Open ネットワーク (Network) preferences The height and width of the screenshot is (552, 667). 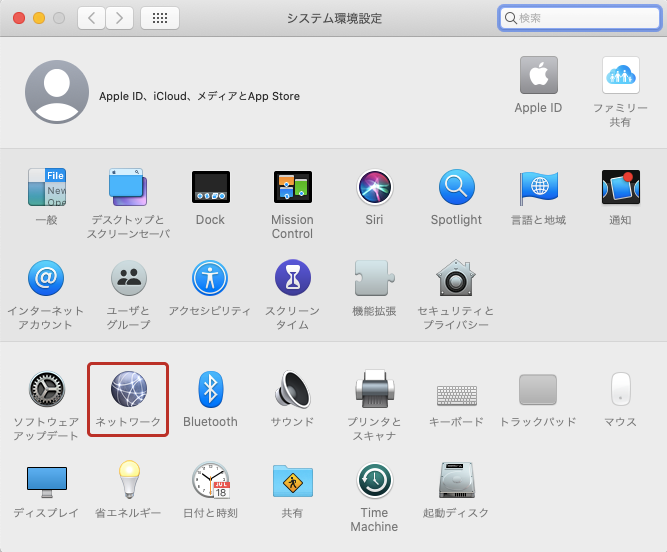click(129, 389)
